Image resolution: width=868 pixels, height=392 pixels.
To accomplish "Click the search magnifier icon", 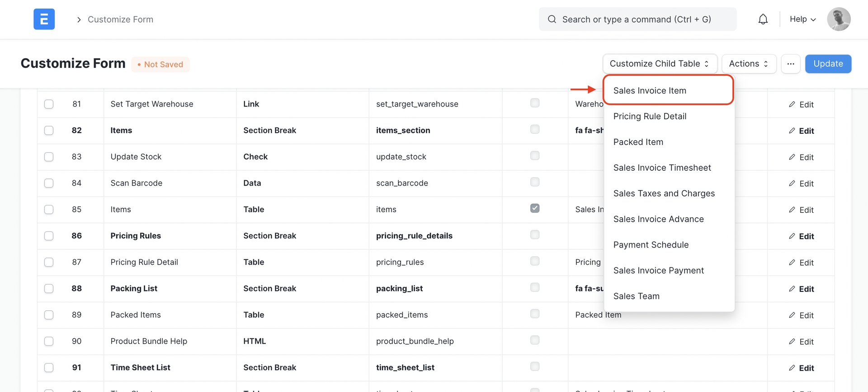I will [552, 19].
